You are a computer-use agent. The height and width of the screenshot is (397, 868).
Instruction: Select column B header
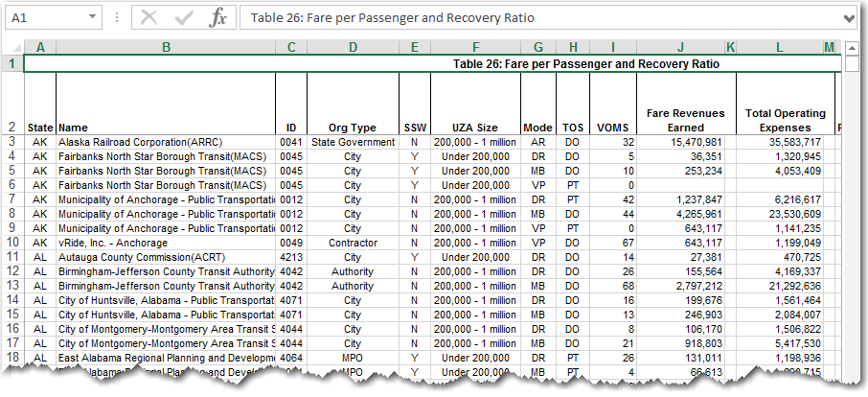(166, 48)
